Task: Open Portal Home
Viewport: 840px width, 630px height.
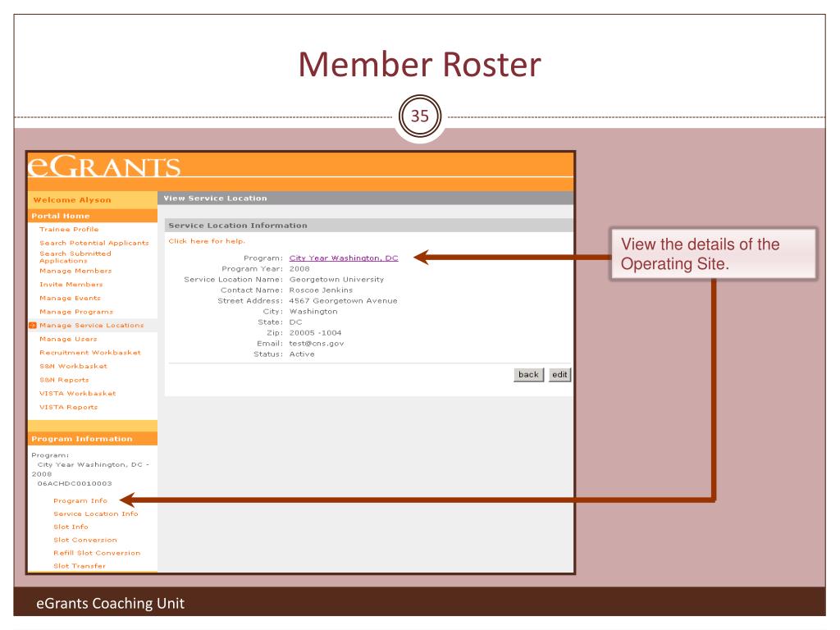Action: (61, 216)
